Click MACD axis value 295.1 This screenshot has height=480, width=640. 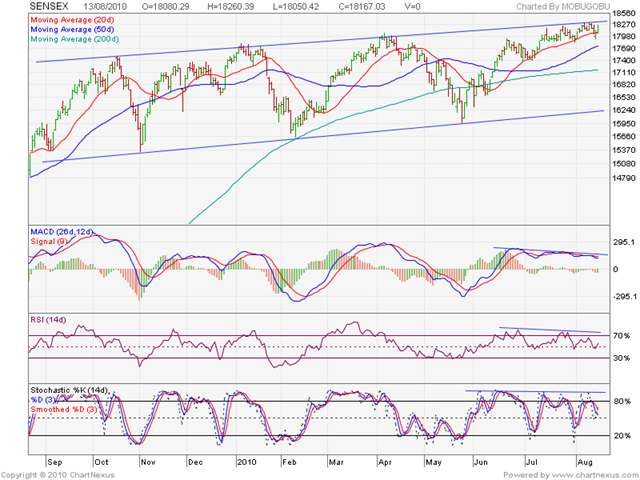(x=624, y=242)
